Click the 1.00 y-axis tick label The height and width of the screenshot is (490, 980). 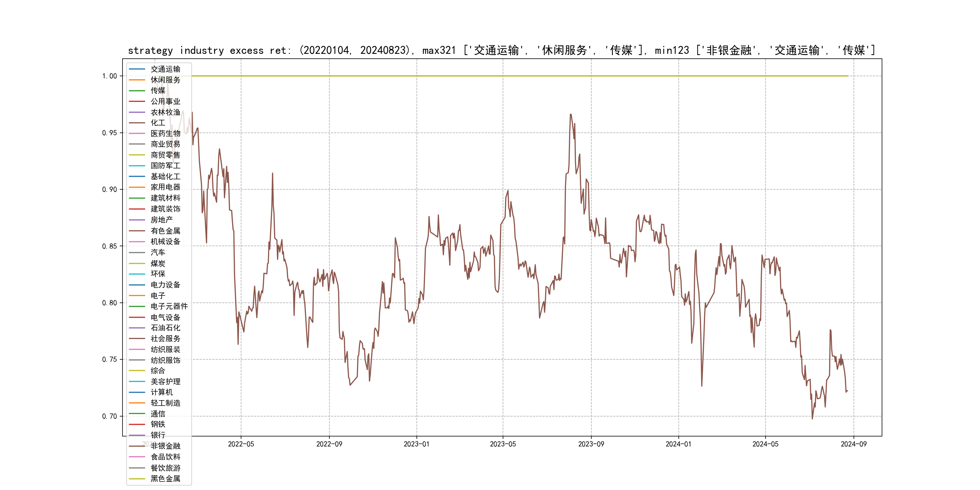109,76
